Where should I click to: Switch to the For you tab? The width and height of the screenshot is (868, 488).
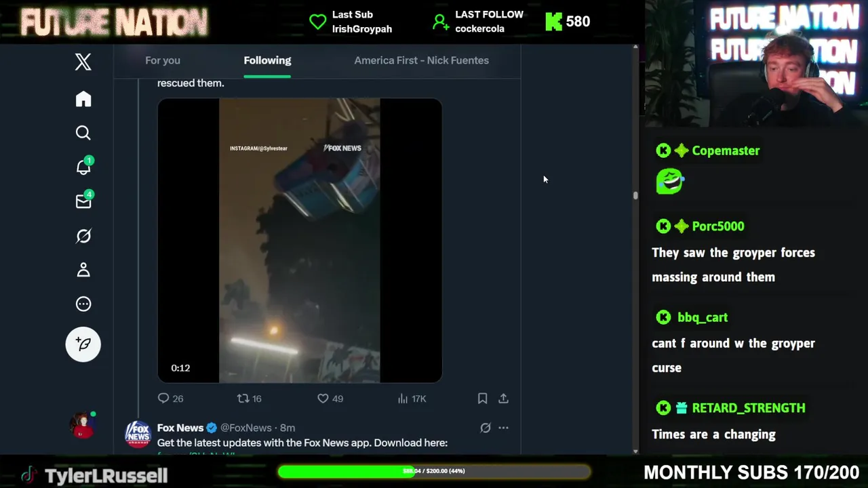pyautogui.click(x=163, y=60)
